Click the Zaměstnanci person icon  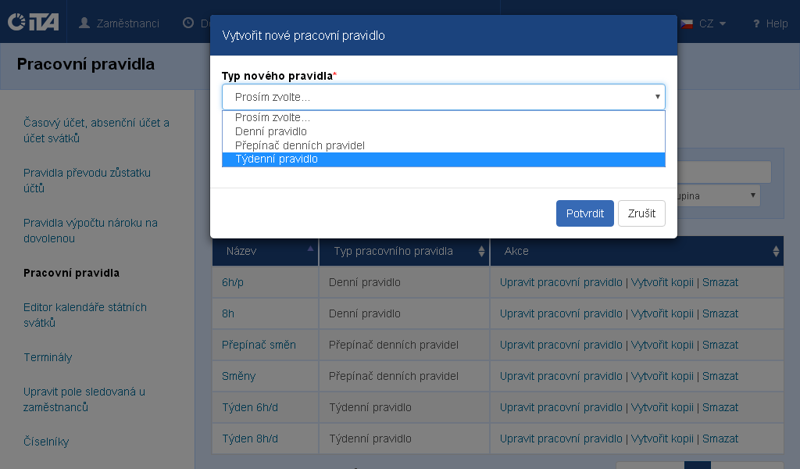[x=85, y=22]
